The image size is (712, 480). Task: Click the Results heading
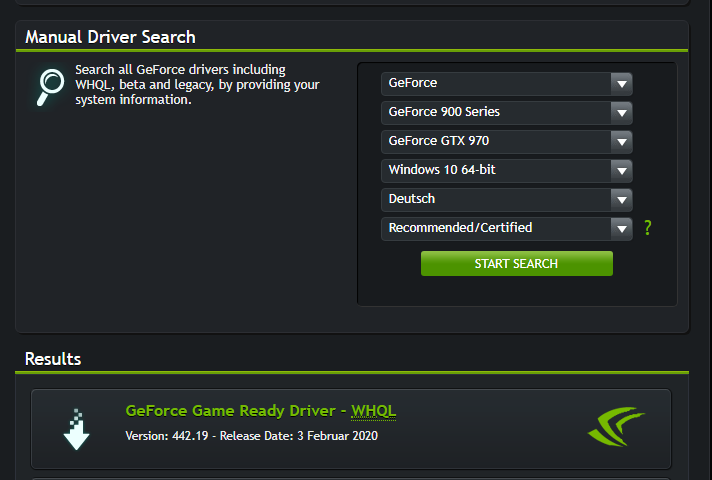point(53,359)
